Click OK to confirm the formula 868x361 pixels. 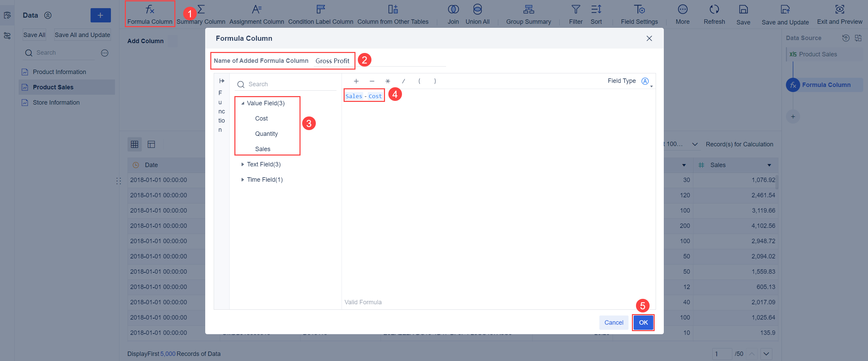tap(643, 323)
